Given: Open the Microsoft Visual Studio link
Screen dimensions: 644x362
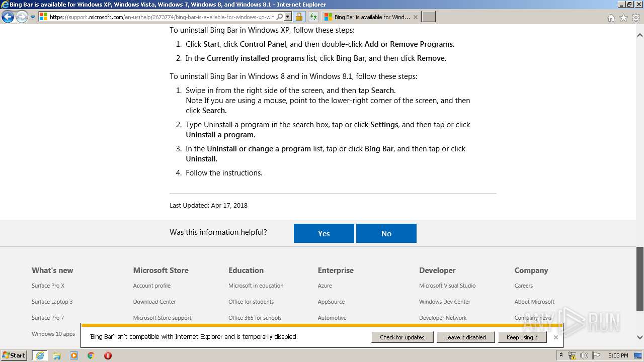Looking at the screenshot, I should coord(447,286).
